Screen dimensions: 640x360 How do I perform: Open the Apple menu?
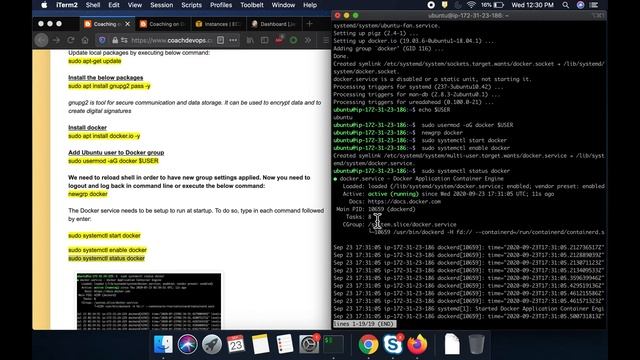click(44, 5)
